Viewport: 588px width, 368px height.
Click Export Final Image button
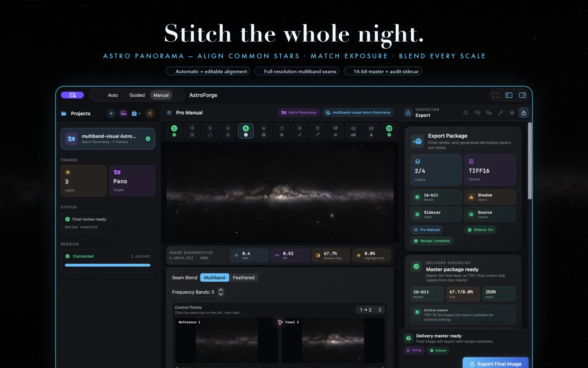(x=496, y=363)
